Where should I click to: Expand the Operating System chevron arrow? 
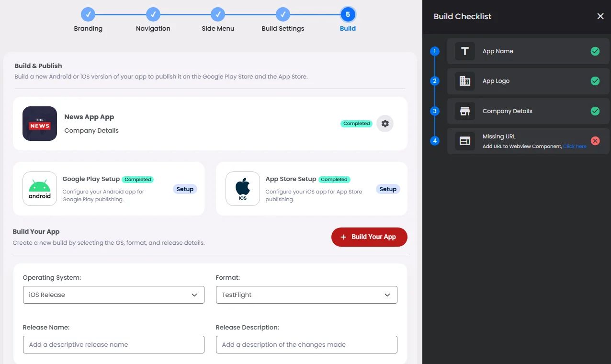pos(194,295)
